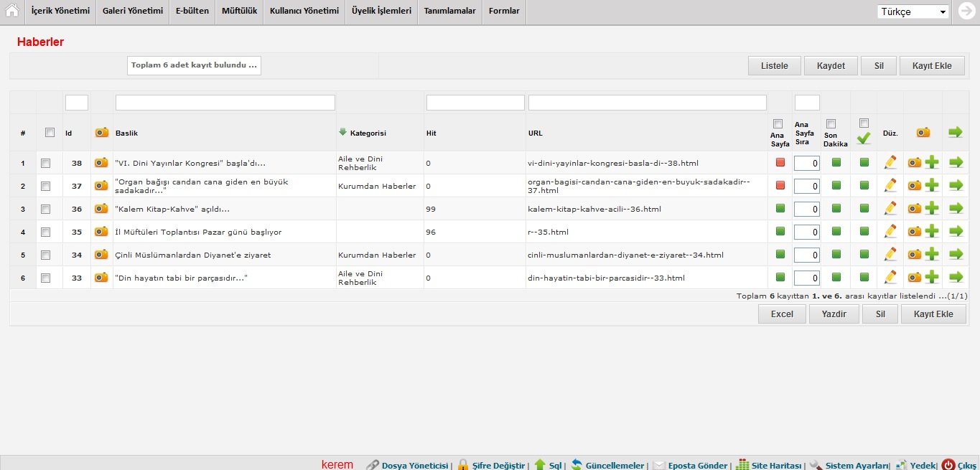Click the camera icon next to record 37's title
980x470 pixels.
[x=101, y=186]
